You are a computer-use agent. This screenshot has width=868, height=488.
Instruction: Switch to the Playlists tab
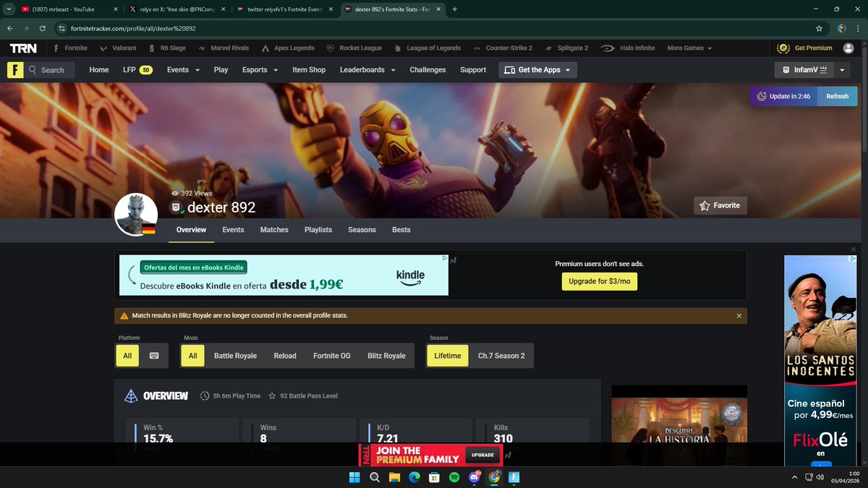(x=318, y=229)
